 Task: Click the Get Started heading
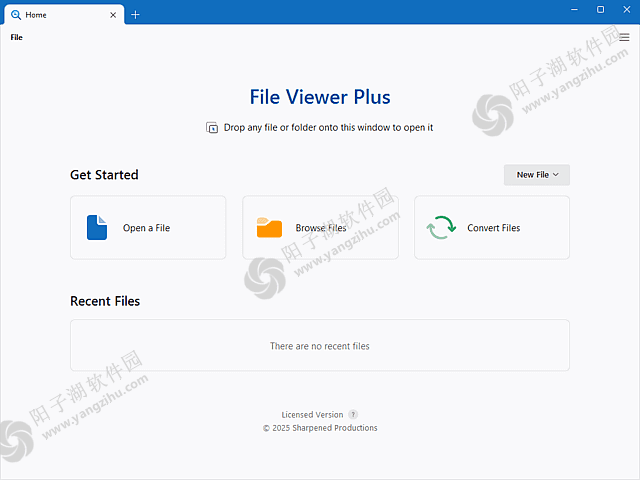[x=104, y=175]
